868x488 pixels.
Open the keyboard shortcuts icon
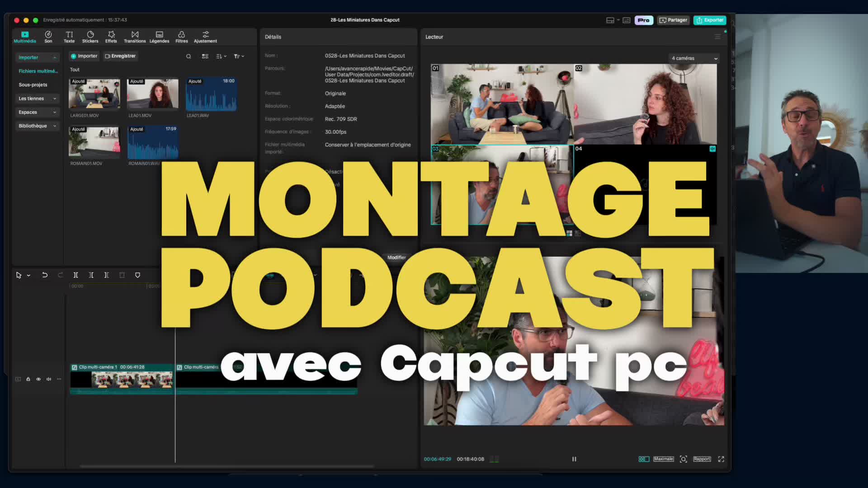(x=627, y=20)
